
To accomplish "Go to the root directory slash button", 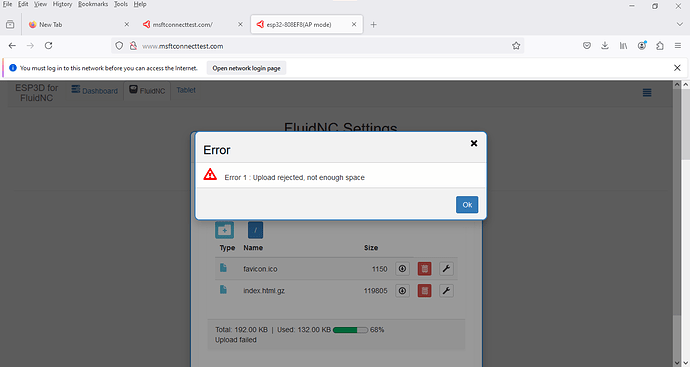I will pyautogui.click(x=255, y=230).
